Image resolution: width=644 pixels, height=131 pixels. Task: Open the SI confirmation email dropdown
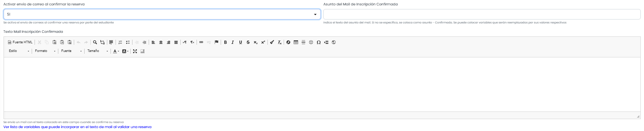point(162,14)
